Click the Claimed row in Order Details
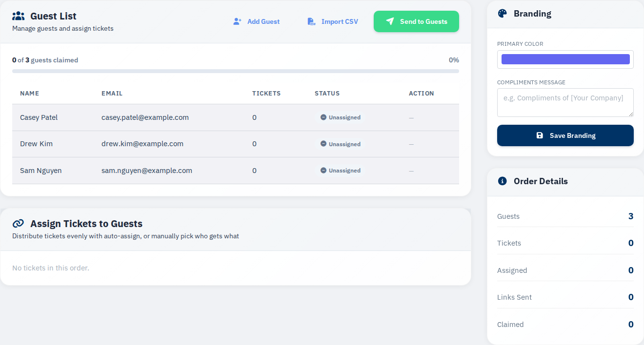This screenshot has width=644, height=345. (x=565, y=325)
